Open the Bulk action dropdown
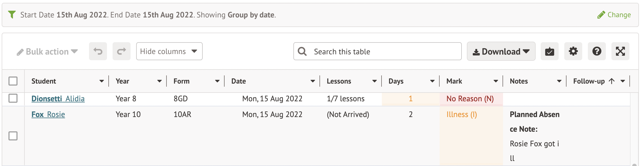Viewport: 644px width, 166px height. [47, 51]
